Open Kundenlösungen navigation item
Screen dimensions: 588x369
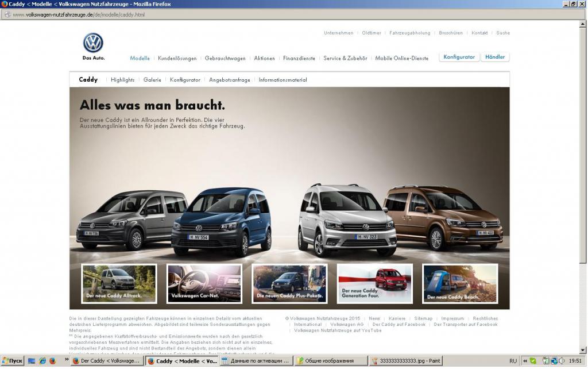point(177,58)
